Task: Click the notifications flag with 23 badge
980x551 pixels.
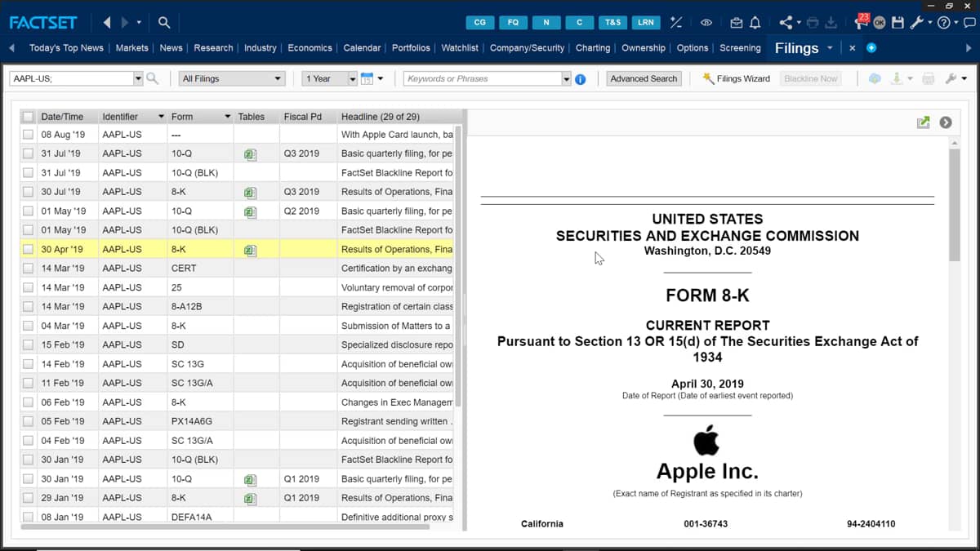Action: tap(860, 22)
